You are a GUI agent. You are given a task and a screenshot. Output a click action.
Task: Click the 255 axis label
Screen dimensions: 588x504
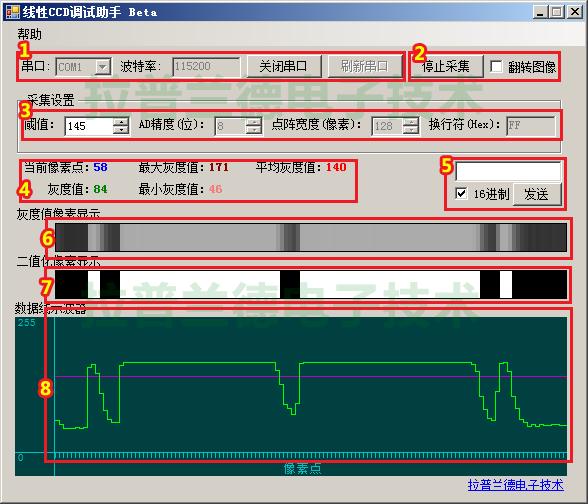pyautogui.click(x=27, y=322)
